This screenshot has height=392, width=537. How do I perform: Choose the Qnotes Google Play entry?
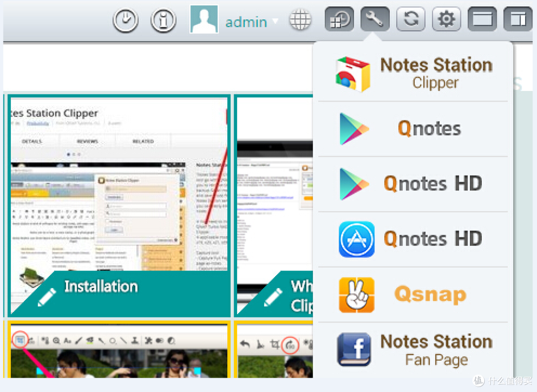pos(413,129)
